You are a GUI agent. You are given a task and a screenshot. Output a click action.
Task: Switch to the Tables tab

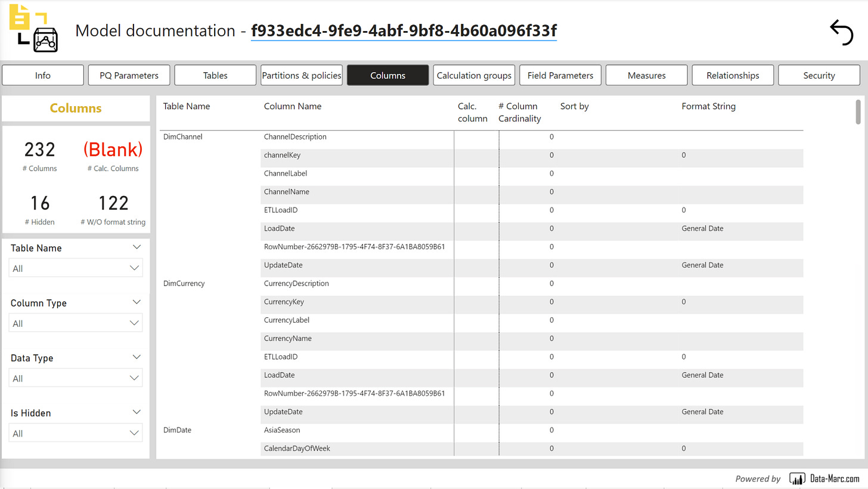pyautogui.click(x=215, y=75)
